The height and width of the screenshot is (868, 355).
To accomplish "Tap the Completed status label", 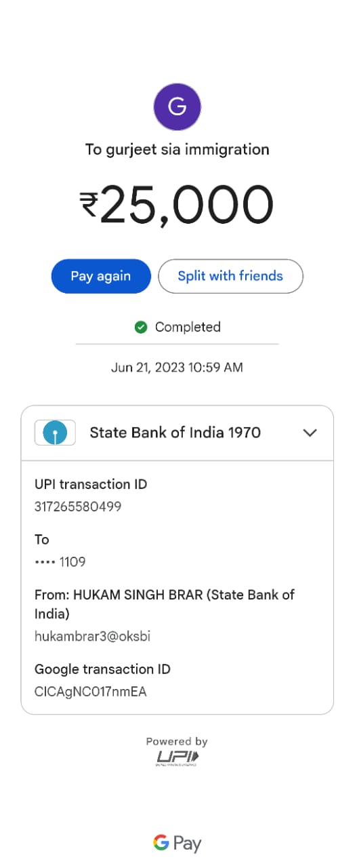I will (188, 327).
